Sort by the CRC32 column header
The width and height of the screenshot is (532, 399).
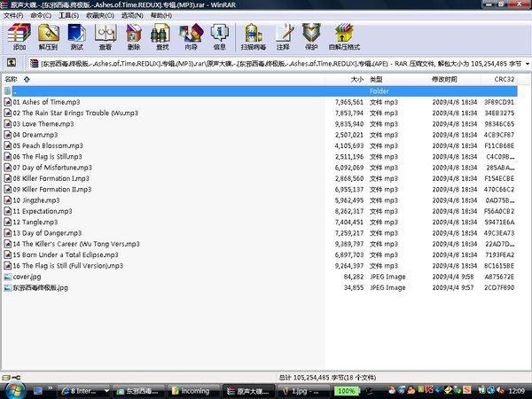(499, 80)
